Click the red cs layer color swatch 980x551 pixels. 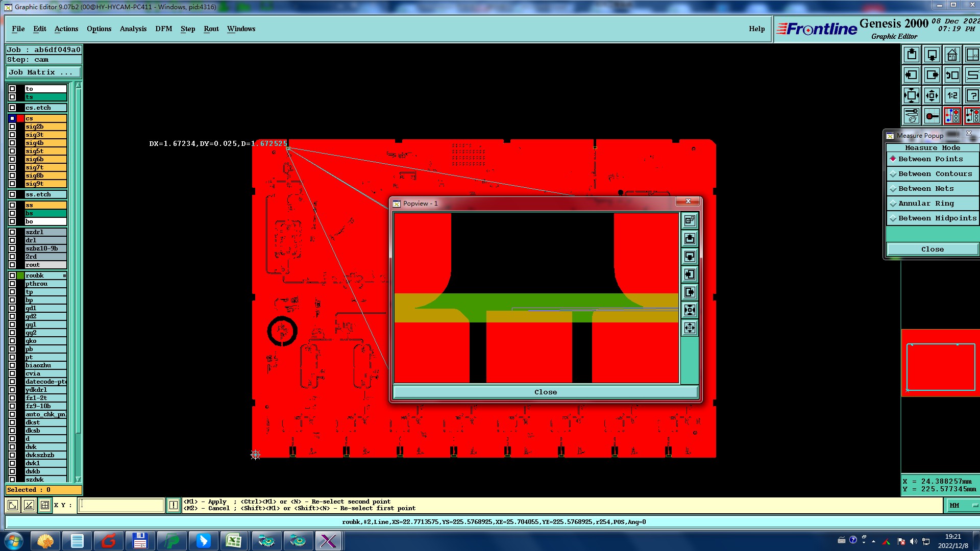tap(20, 118)
